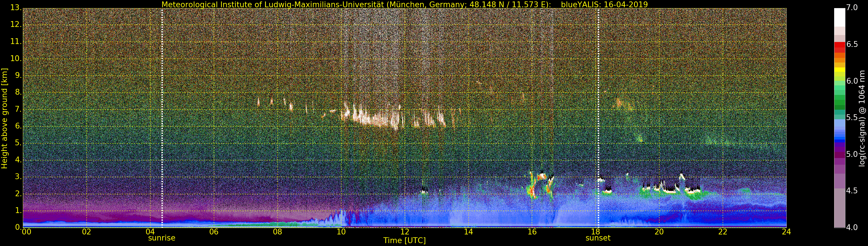Click time axis tick label '22'

pos(723,232)
